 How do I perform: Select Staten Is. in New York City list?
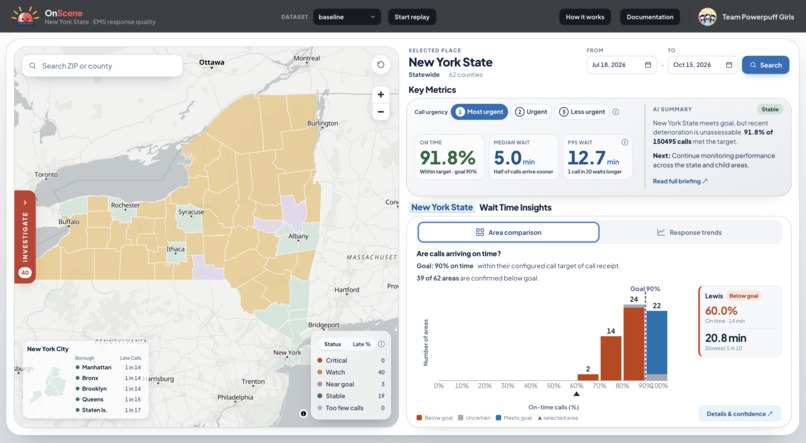coord(108,410)
